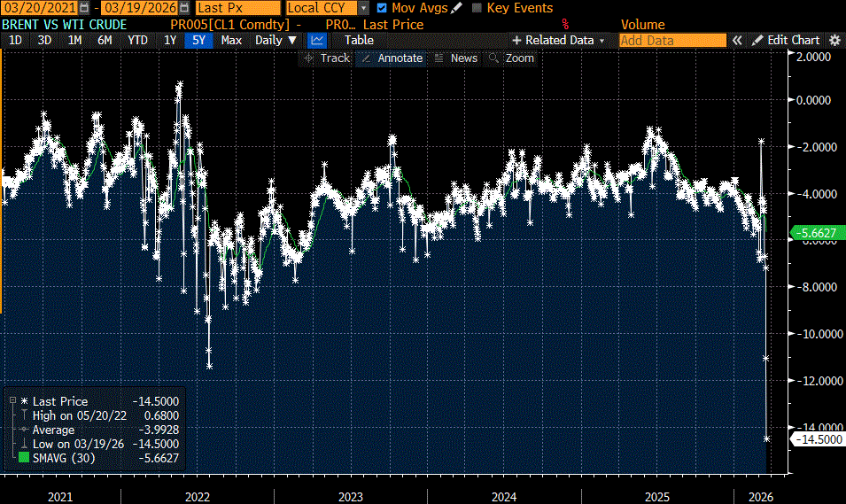Click the double-chevron collapse icon
The height and width of the screenshot is (504, 846).
pos(736,40)
